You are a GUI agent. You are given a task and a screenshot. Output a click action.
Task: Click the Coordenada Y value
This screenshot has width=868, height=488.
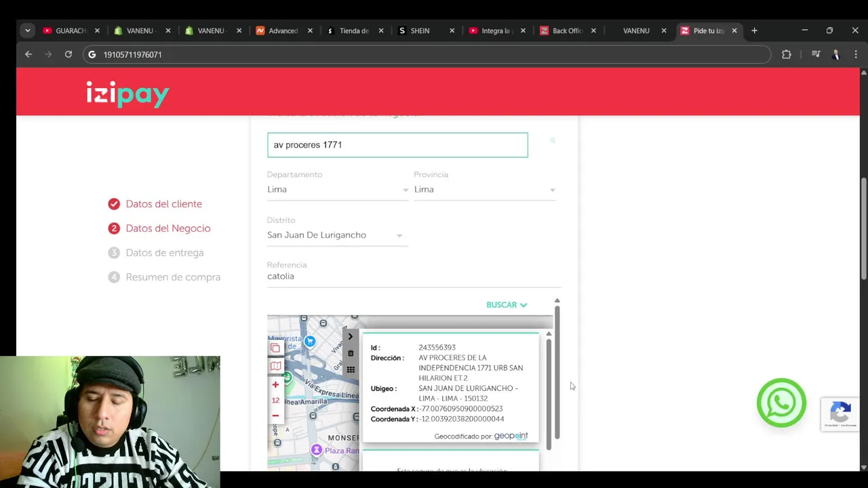462,419
